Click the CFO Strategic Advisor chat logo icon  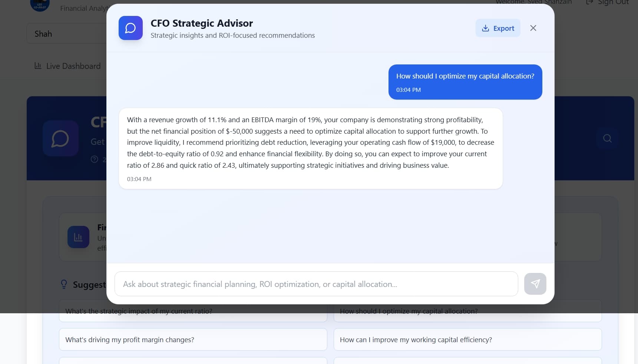[x=130, y=28]
